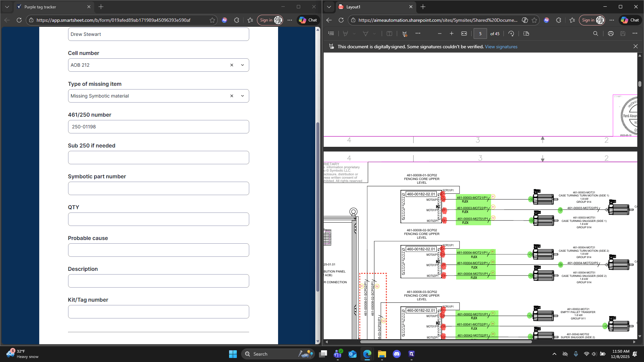Click the PDF zoom in plus icon
The image size is (644, 362).
(451, 34)
